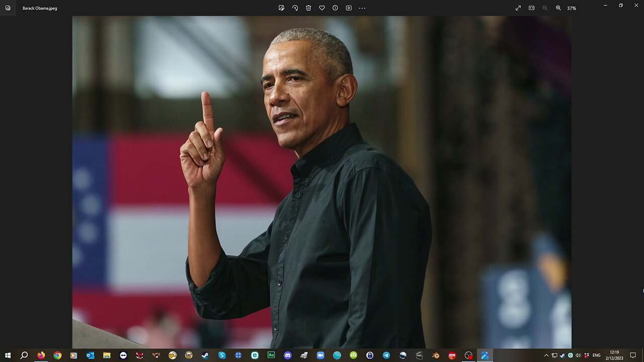Open Blender from taskbar
The width and height of the screenshot is (644, 362).
[x=436, y=355]
